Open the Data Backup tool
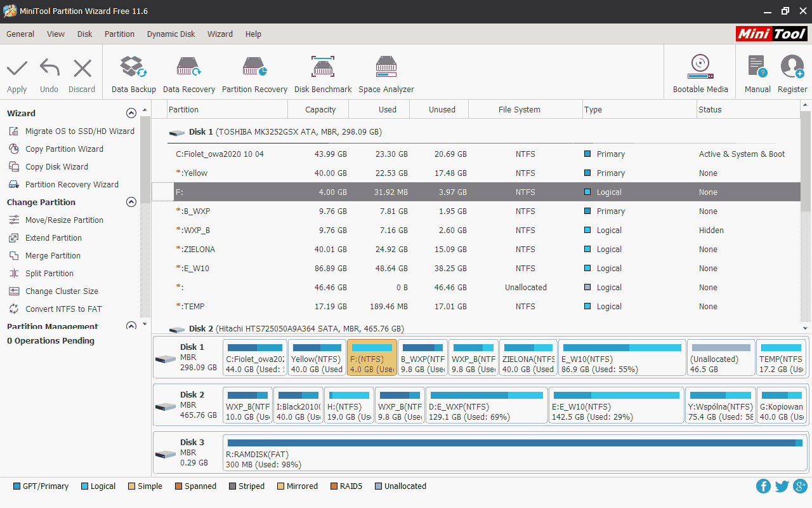The width and height of the screenshot is (812, 508). (133, 74)
